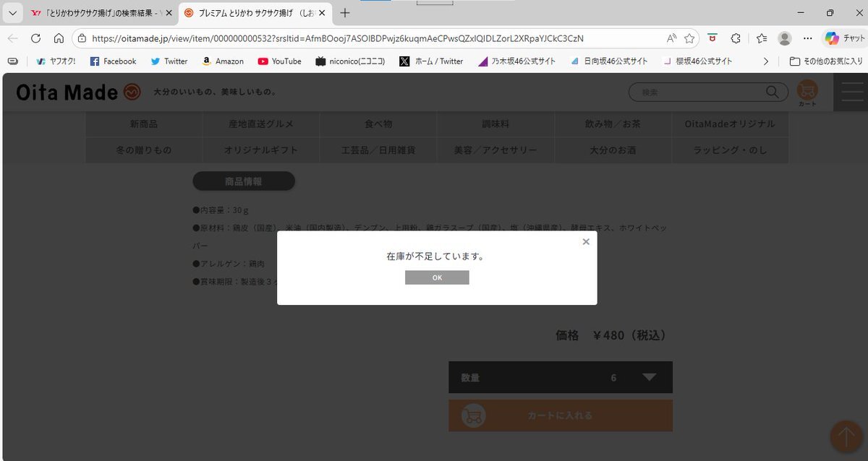This screenshot has height=461, width=868.
Task: Show more bookmarks with the overflow chevron
Action: pyautogui.click(x=766, y=61)
